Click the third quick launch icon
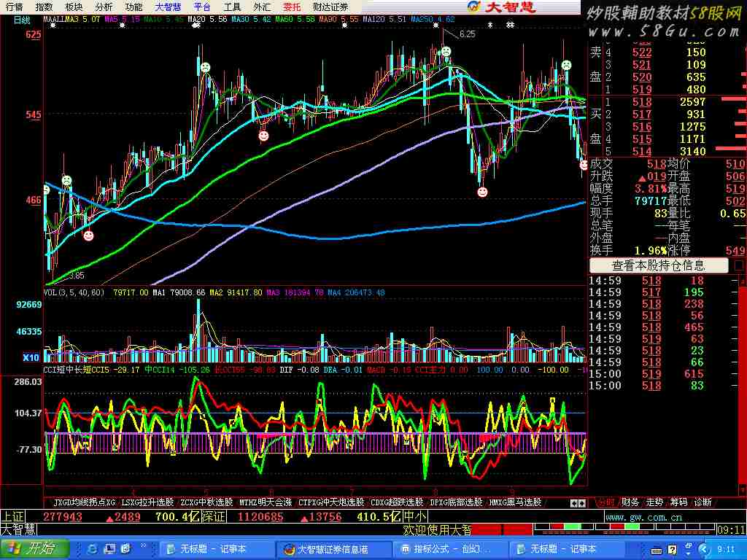Image resolution: width=747 pixels, height=560 pixels. pos(126,548)
